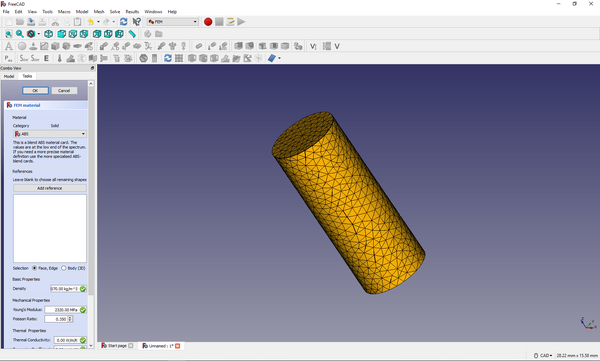Open the FEM workbench selector dropdown
The image size is (600, 361).
[x=173, y=22]
